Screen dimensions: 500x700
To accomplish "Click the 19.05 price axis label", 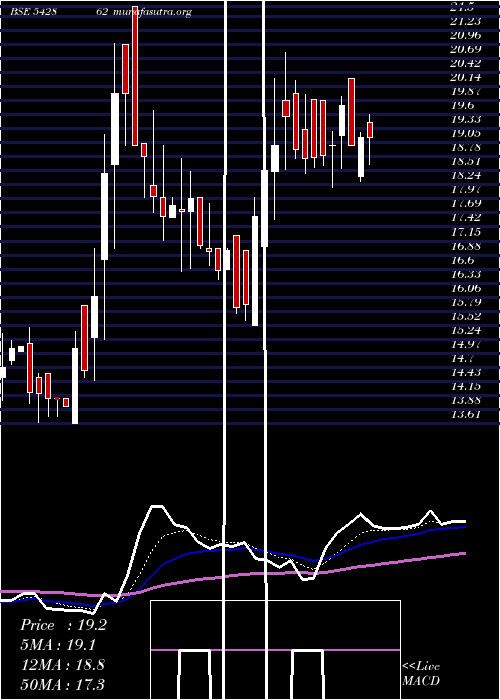I will tap(466, 133).
